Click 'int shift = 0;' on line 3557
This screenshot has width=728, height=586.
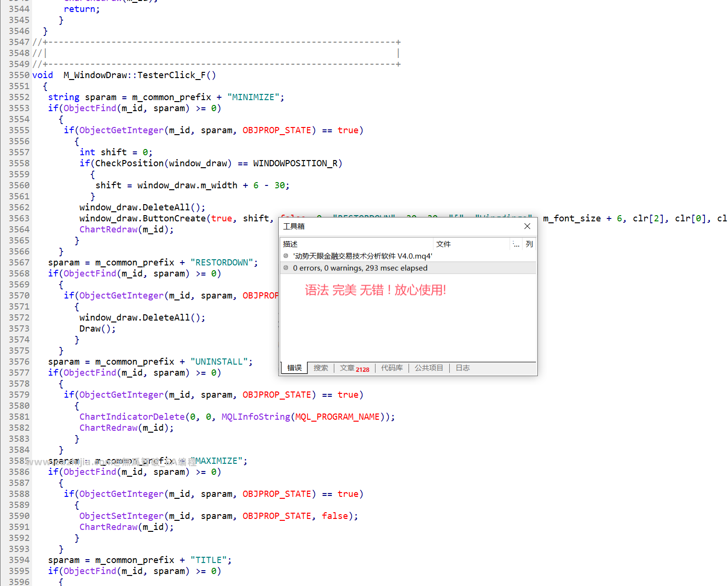(x=116, y=152)
